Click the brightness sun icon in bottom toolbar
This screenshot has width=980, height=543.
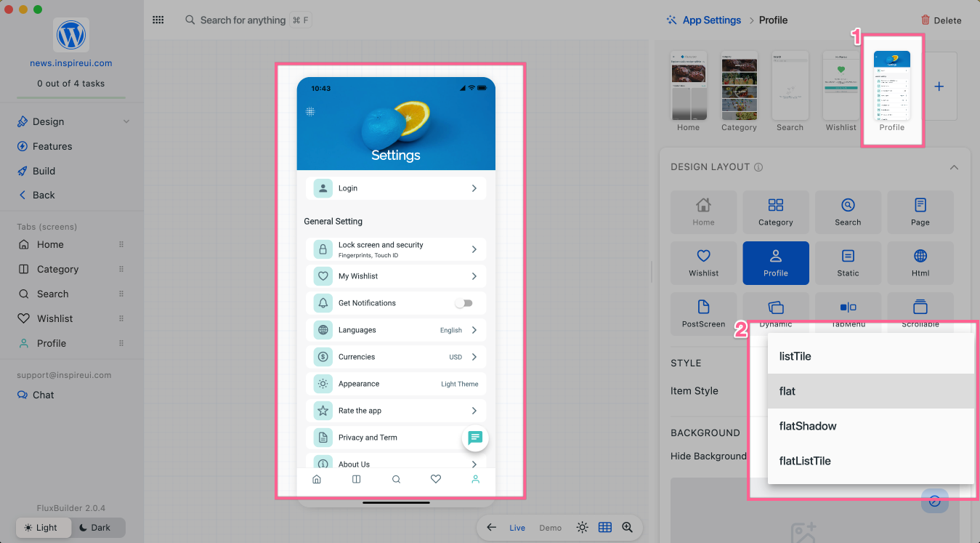click(582, 528)
